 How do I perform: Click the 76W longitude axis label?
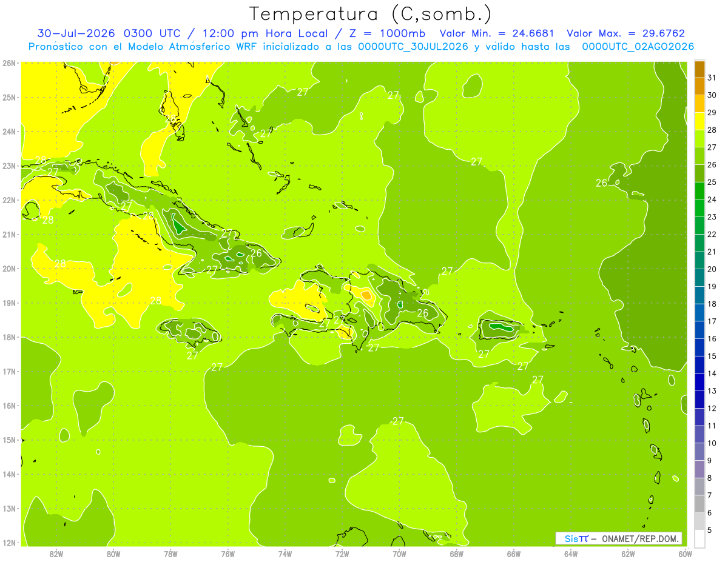(228, 554)
